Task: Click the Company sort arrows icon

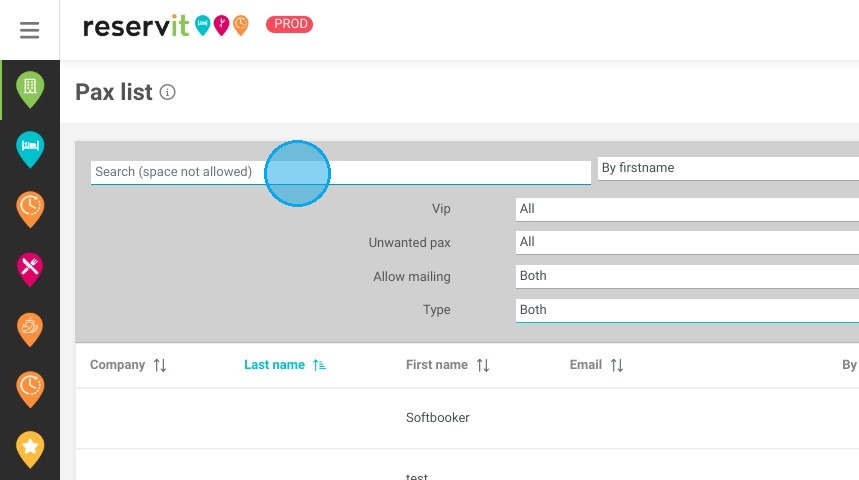Action: [160, 365]
